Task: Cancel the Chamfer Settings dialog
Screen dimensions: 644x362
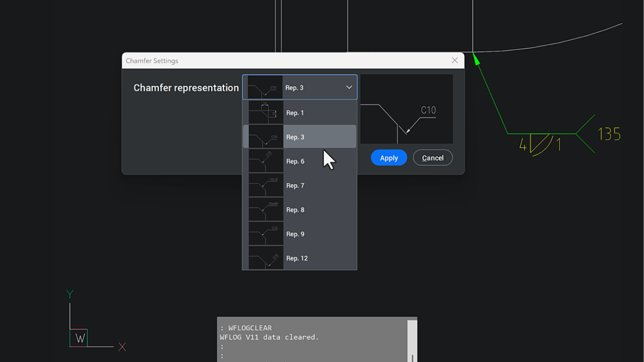Action: click(433, 158)
